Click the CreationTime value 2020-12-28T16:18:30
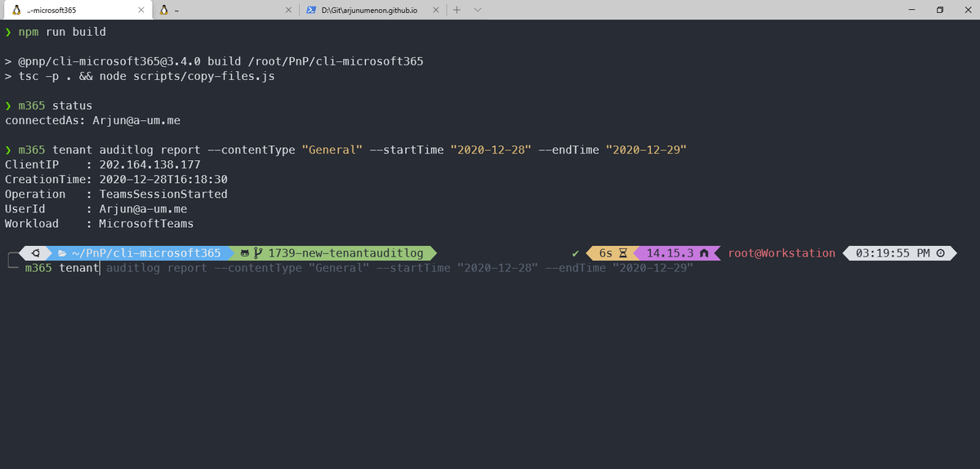 163,180
